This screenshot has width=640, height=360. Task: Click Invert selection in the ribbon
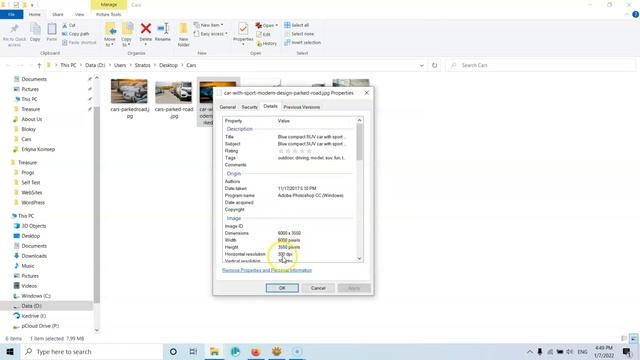coord(302,42)
